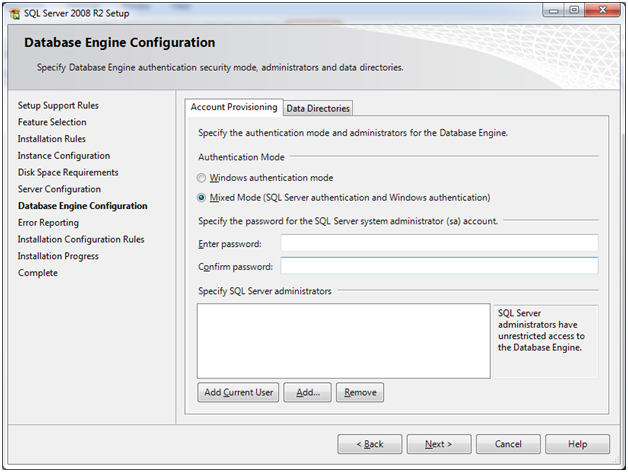Open Help for this setup page
Image resolution: width=628 pixels, height=472 pixels.
pos(578,444)
